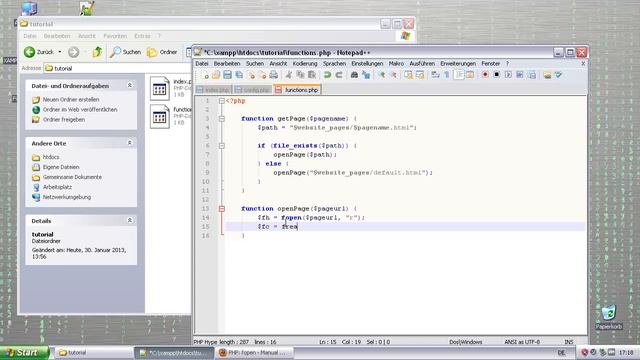Toggle synchronized vertical scrolling
This screenshot has height=360, width=640.
coord(408,75)
